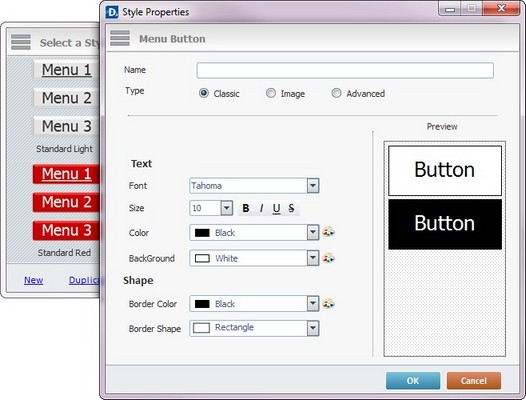Select the Advanced type radio button
Viewport: 526px width, 400px height.
click(336, 93)
